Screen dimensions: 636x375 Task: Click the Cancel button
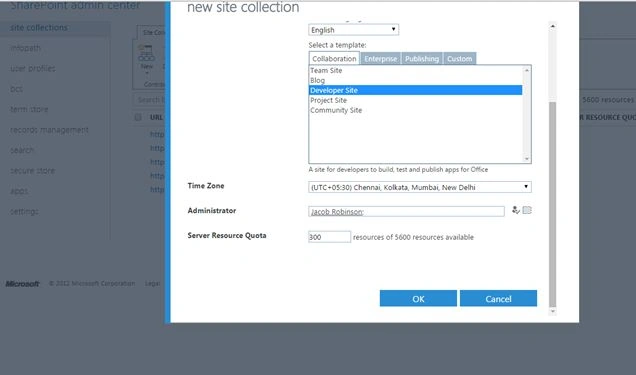498,298
